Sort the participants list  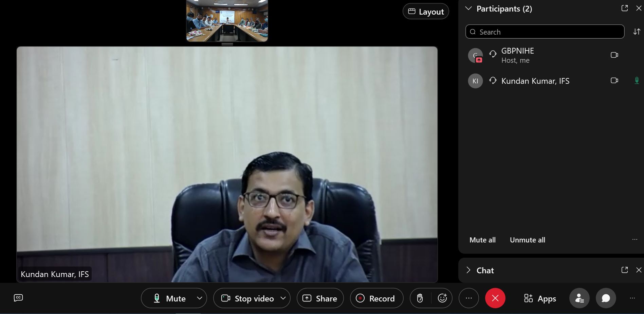[637, 32]
